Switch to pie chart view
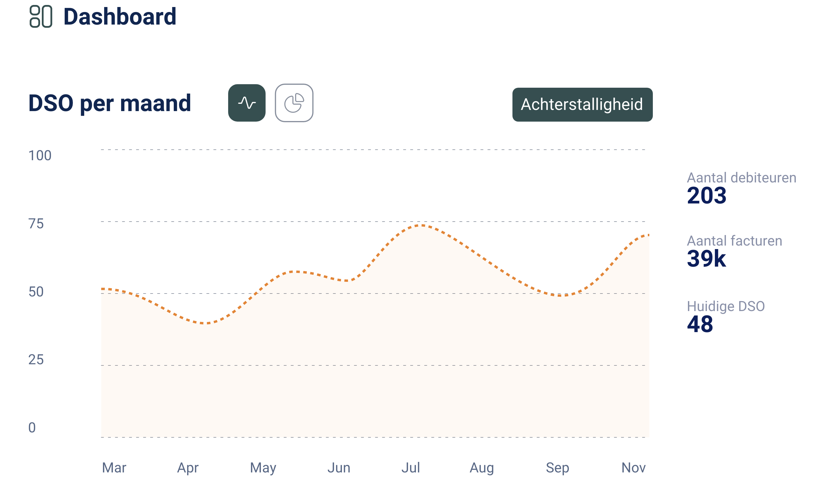 (294, 103)
